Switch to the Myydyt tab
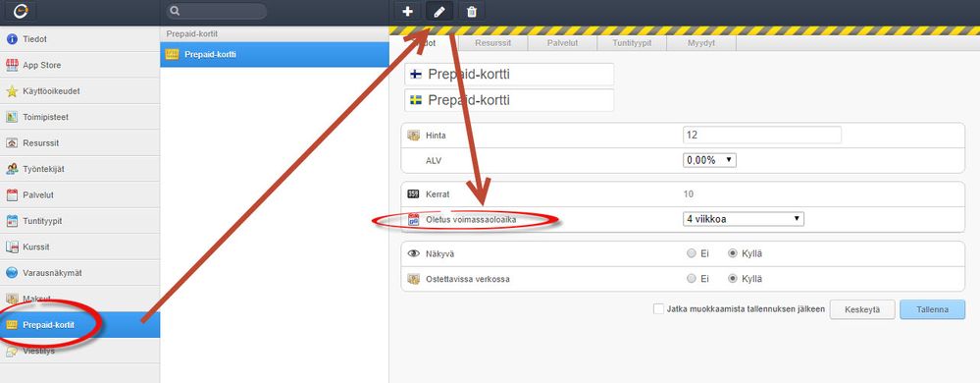The image size is (980, 383). [x=701, y=43]
